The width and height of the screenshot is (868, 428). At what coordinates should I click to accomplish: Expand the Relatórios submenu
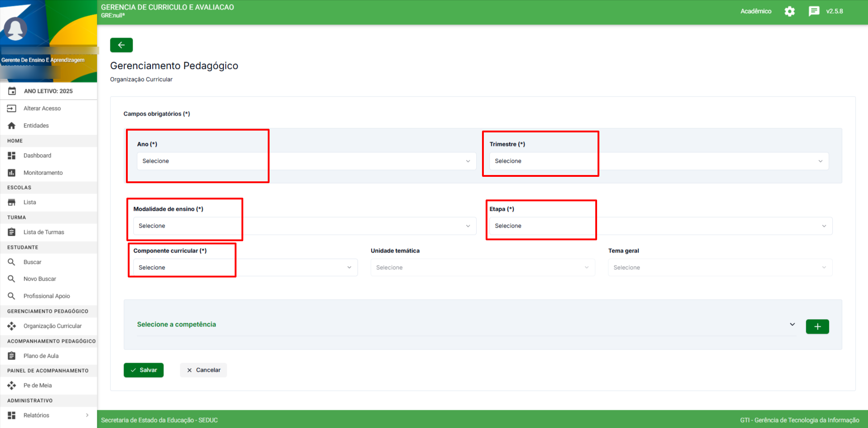point(87,415)
